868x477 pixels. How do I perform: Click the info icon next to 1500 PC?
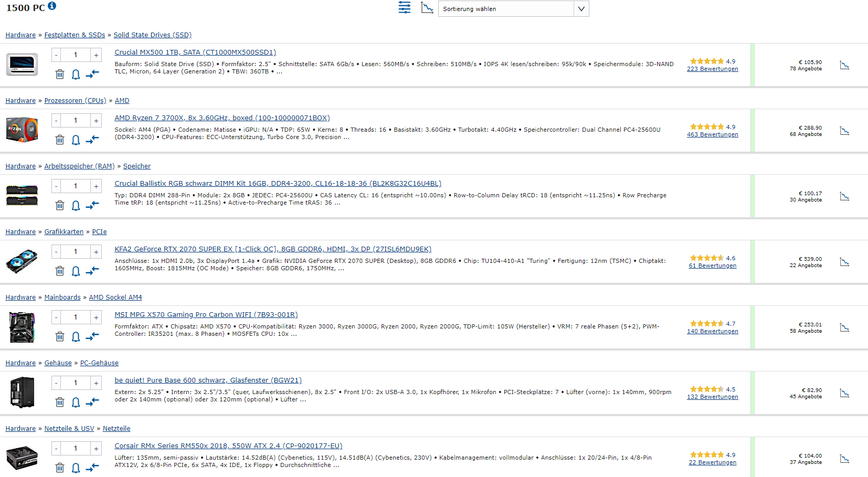click(x=52, y=6)
